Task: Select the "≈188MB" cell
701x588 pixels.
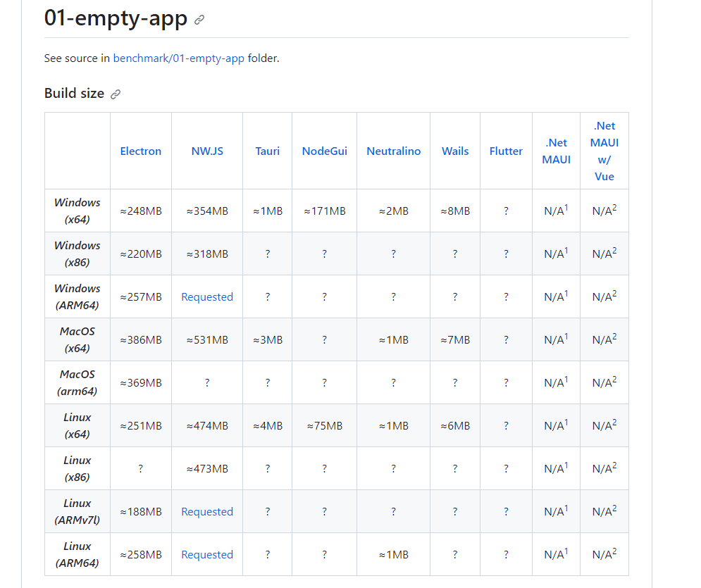Action: [x=141, y=512]
